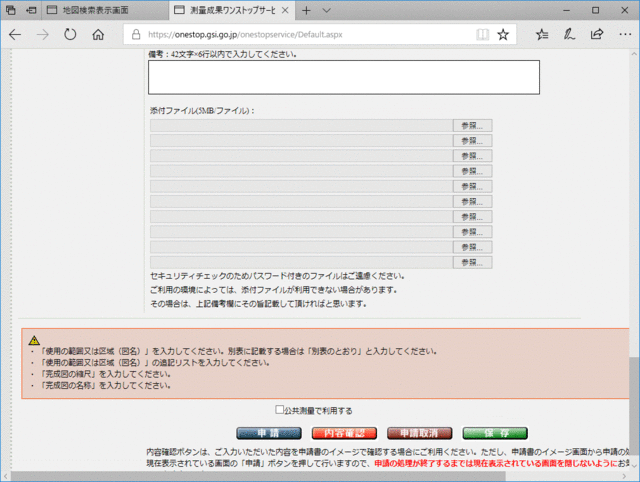Click the scroll-down arrow of vertical scrollbar
640x482 pixels.
(634, 465)
